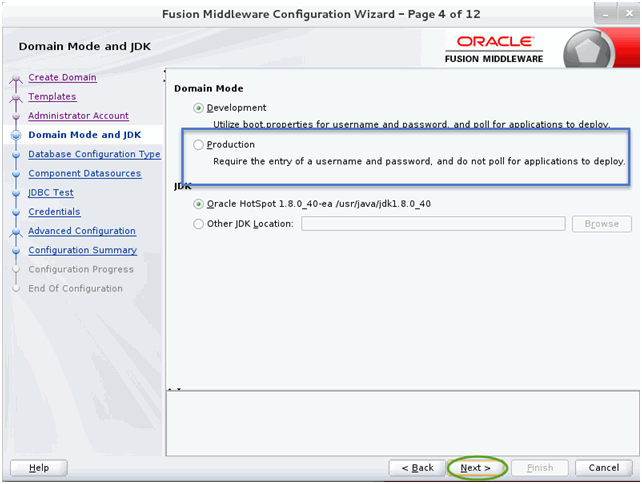Image resolution: width=642 pixels, height=484 pixels.
Task: Choose Oracle HotSpot 1.8.0_40-ea JDK option
Action: [x=198, y=204]
